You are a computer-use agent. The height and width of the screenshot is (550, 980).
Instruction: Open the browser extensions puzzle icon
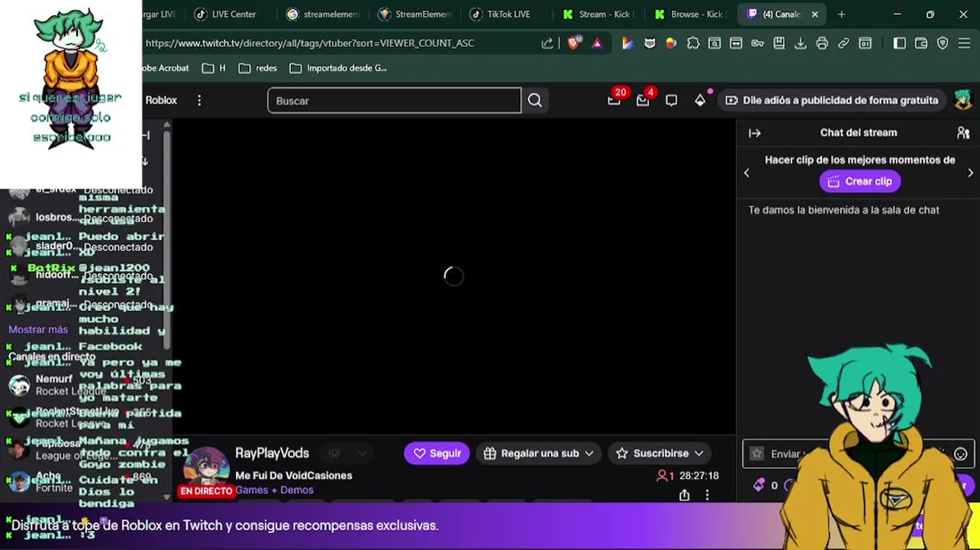point(693,44)
